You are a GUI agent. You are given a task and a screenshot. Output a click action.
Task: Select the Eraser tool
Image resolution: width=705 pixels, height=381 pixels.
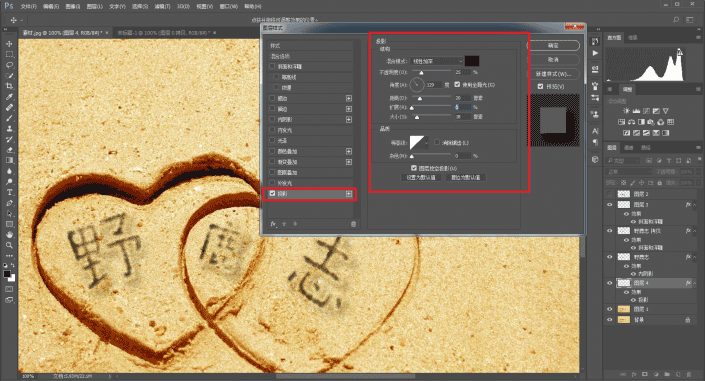9,150
